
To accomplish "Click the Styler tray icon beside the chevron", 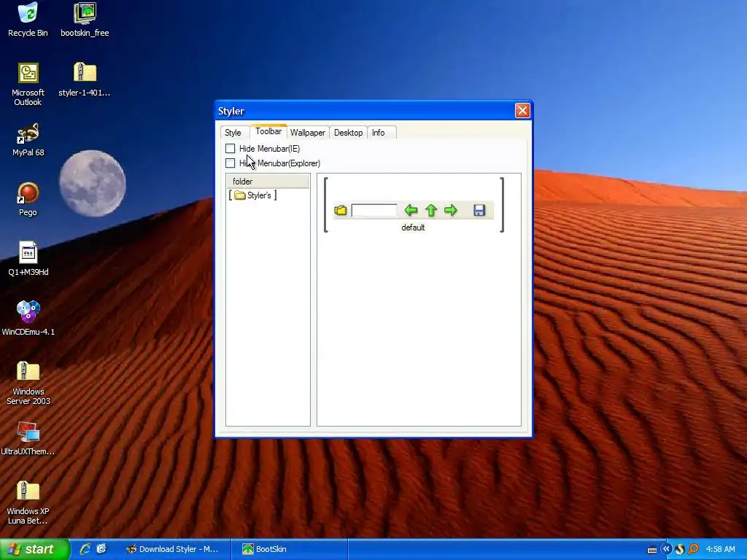I will [680, 549].
